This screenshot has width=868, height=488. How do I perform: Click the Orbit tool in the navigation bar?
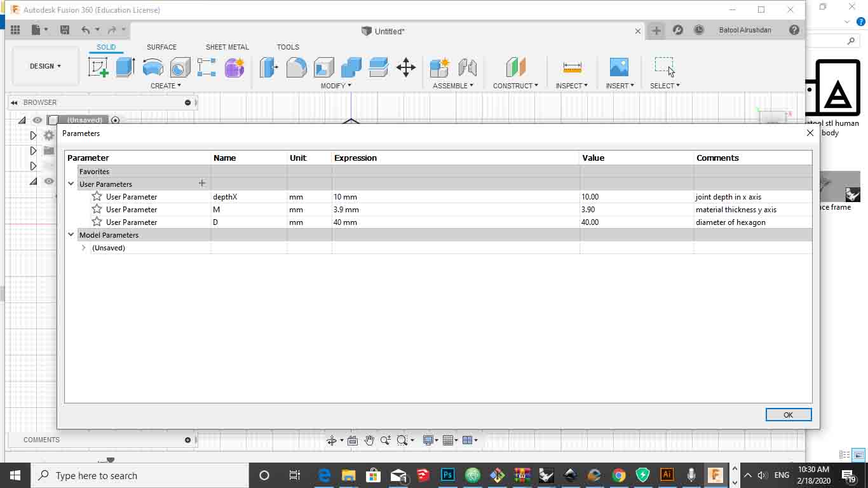(x=331, y=440)
